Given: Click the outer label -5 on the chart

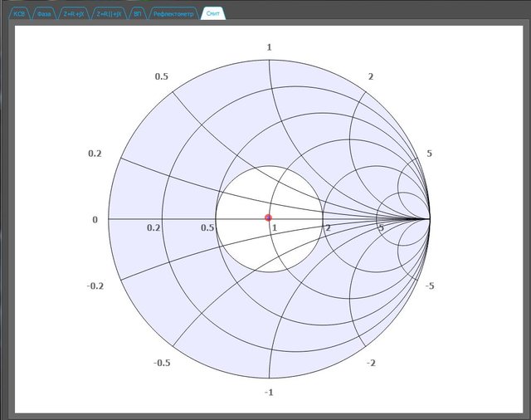Looking at the screenshot, I should click(x=430, y=286).
